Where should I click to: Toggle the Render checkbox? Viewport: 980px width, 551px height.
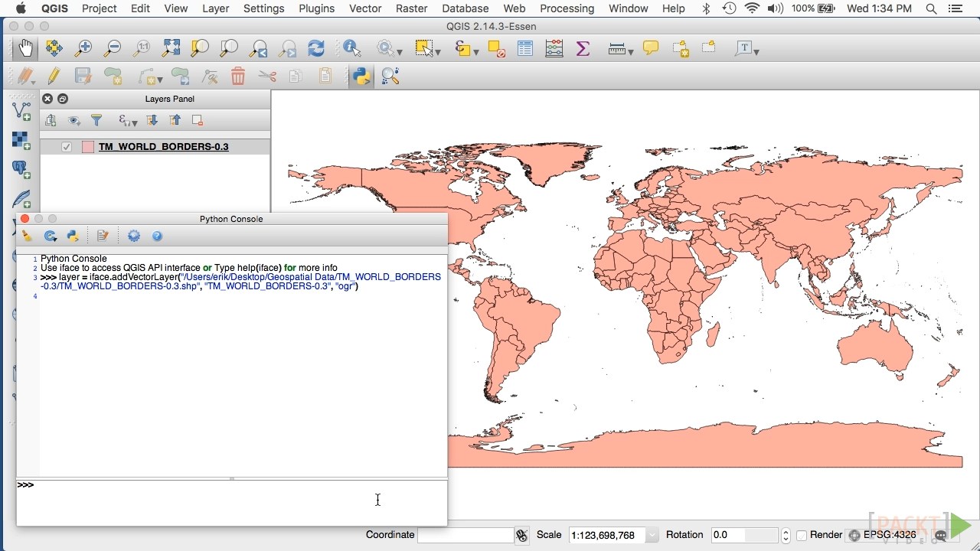(x=801, y=535)
